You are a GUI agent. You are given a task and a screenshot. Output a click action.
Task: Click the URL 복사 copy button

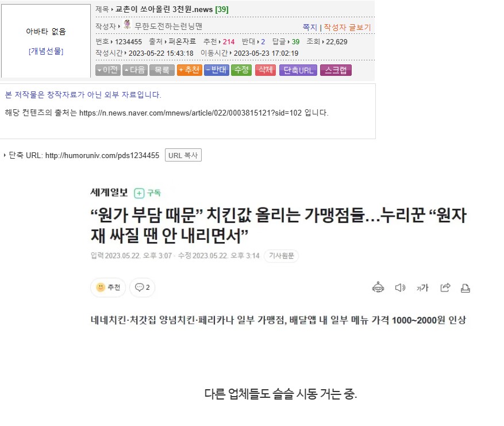[183, 155]
